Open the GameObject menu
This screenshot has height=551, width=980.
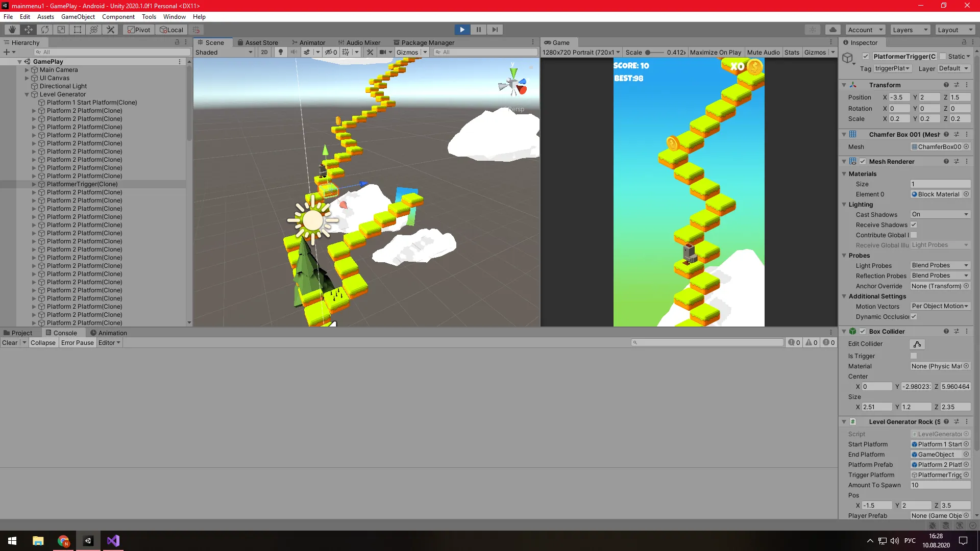(x=78, y=17)
